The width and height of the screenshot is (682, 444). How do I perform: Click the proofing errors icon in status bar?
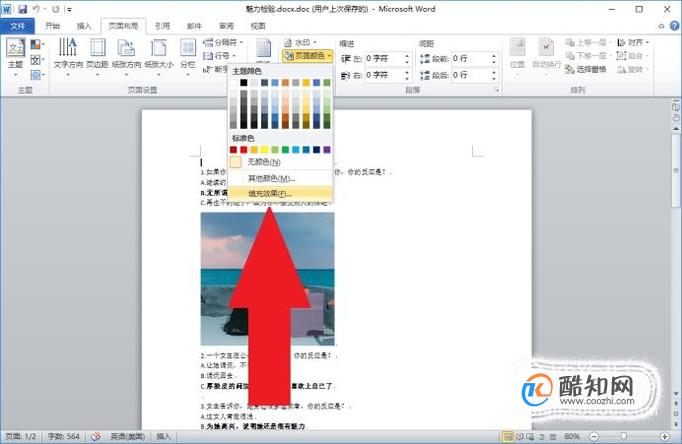[x=96, y=436]
